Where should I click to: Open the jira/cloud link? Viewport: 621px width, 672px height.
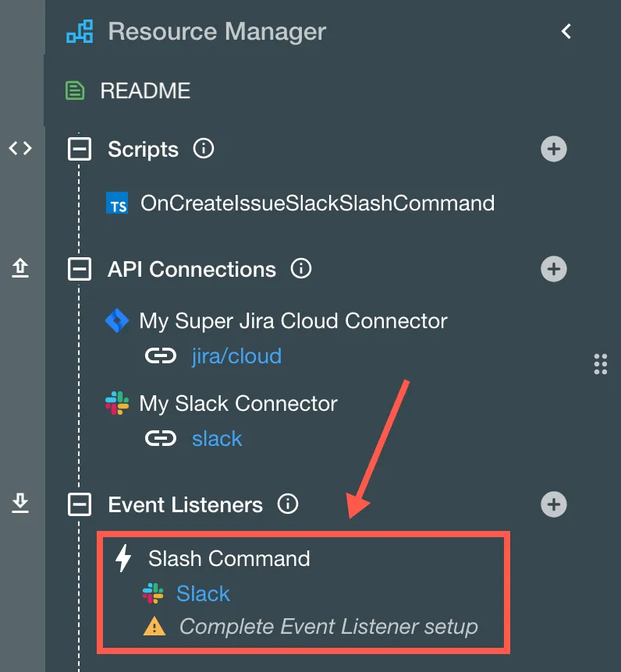pos(236,356)
